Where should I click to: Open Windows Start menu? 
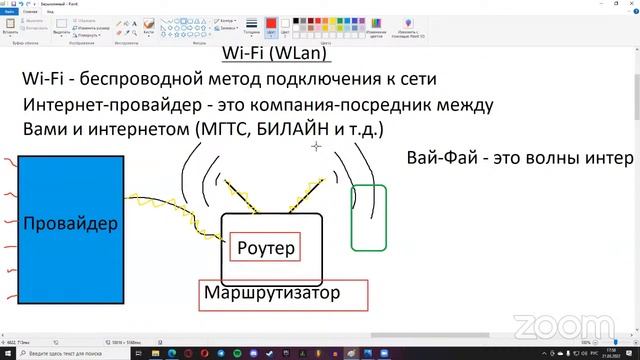8,353
